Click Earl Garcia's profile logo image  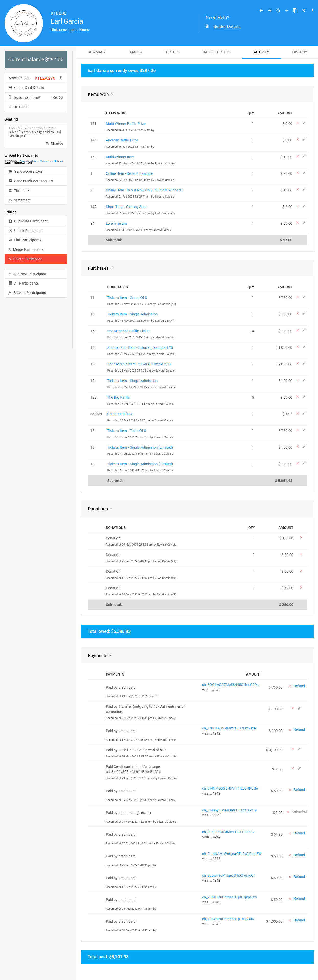[x=23, y=23]
